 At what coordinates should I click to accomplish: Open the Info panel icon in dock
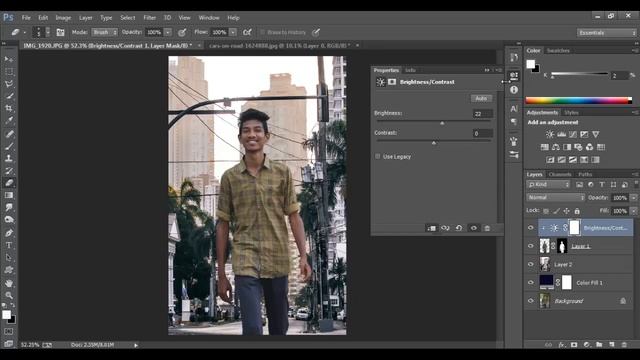pyautogui.click(x=514, y=90)
